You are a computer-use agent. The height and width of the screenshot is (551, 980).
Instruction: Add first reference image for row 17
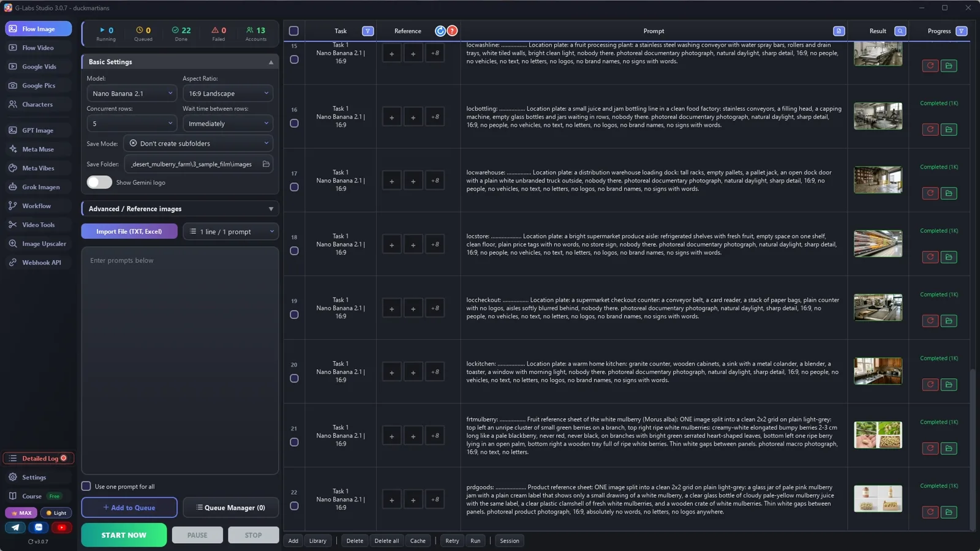pos(391,181)
